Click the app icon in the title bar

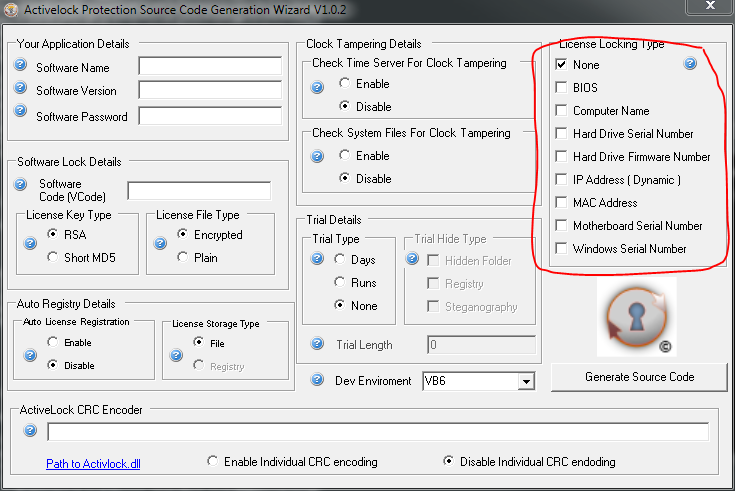coord(11,10)
